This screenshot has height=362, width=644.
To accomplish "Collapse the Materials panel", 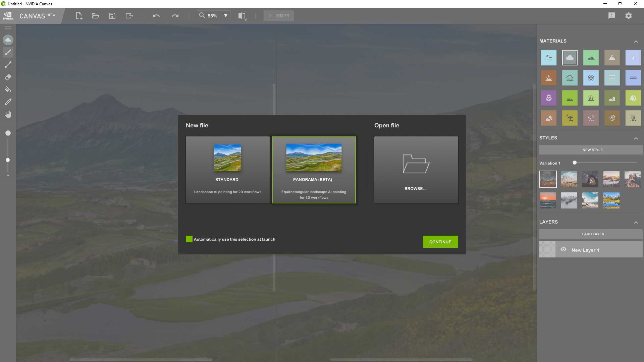I will click(x=636, y=41).
